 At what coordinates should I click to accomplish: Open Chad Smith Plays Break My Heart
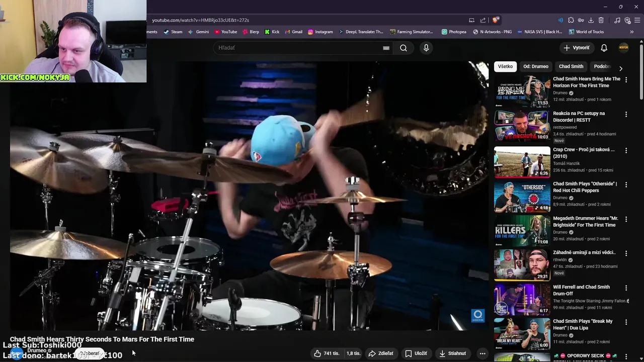[522, 333]
